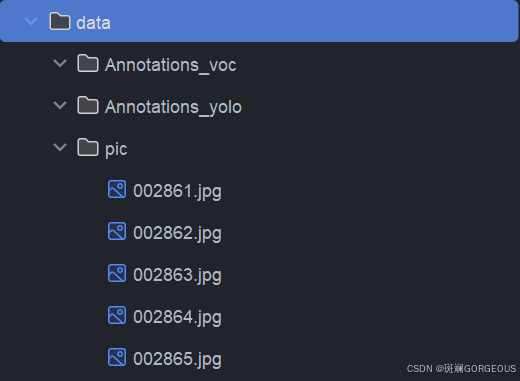The width and height of the screenshot is (520, 381).
Task: Click the pic folder icon
Action: [88, 147]
